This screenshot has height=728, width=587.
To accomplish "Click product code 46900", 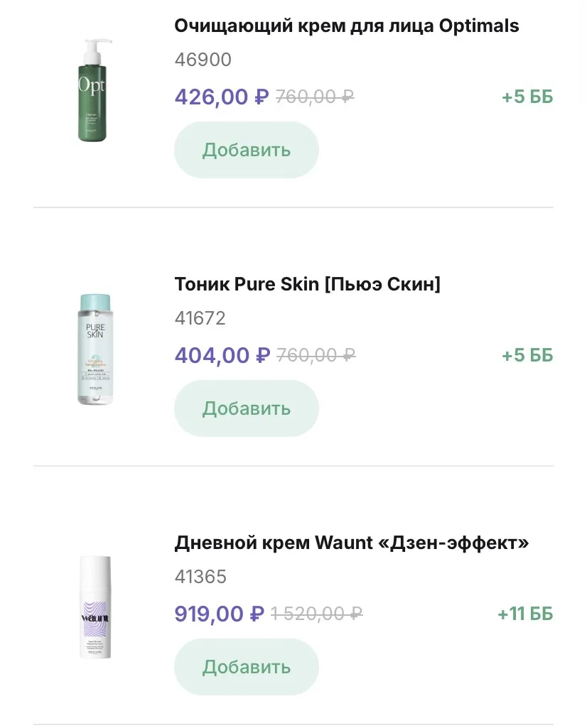I will [x=203, y=60].
